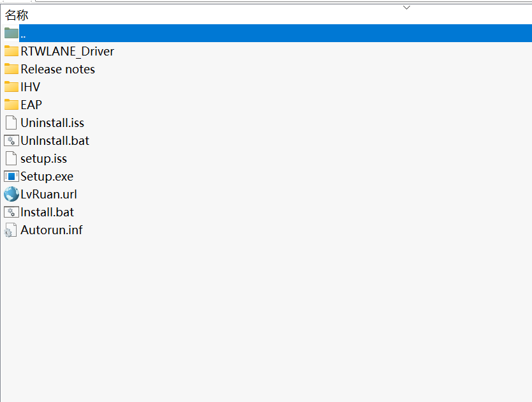The width and height of the screenshot is (532, 402).
Task: Click the setup.iss document icon
Action: coord(10,158)
